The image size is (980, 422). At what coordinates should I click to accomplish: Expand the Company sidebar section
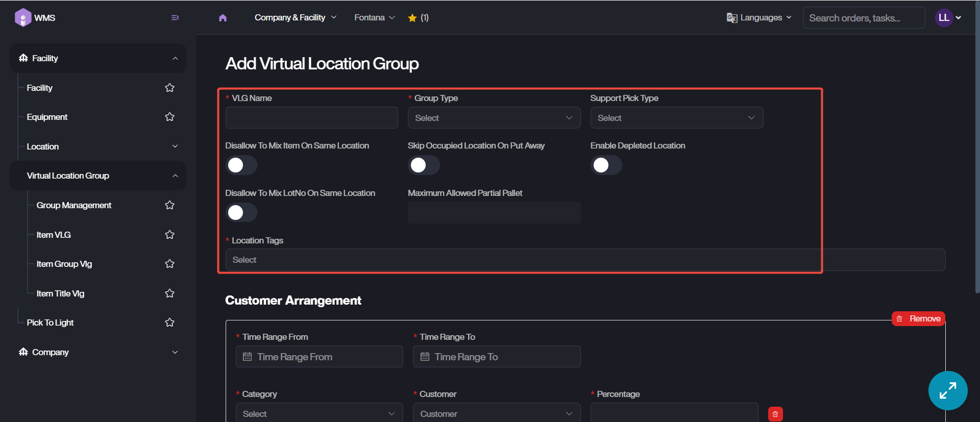pyautogui.click(x=97, y=352)
